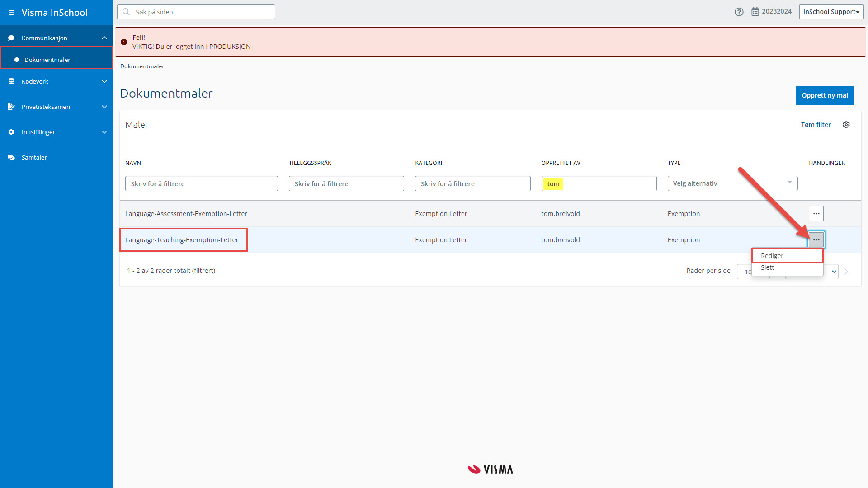
Task: Click the Privatisteksamen sidebar icon
Action: 11,107
